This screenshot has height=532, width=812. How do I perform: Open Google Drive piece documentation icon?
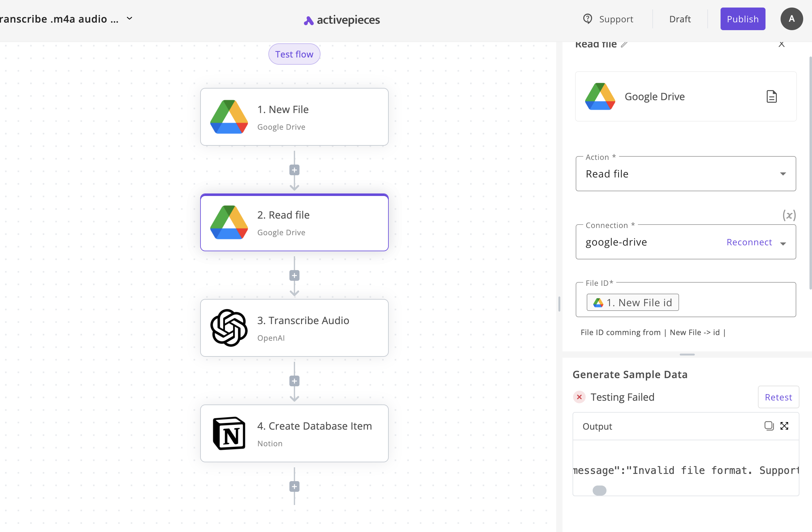[771, 96]
